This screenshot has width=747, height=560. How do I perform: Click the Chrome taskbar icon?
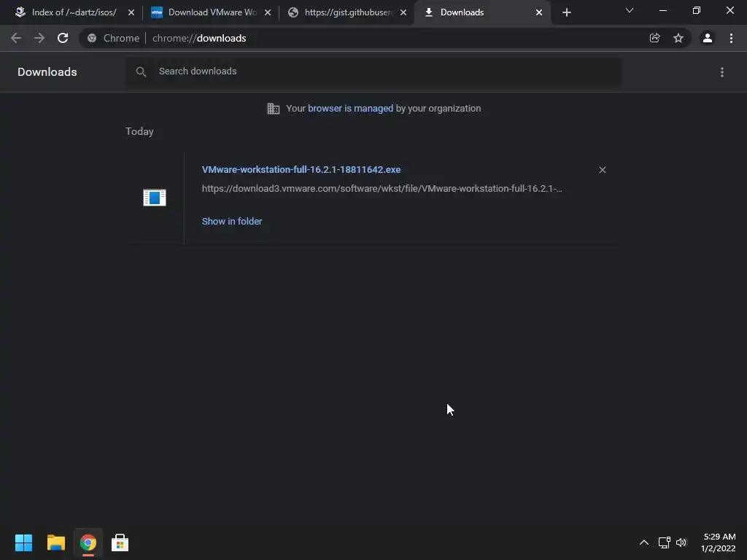tap(88, 542)
